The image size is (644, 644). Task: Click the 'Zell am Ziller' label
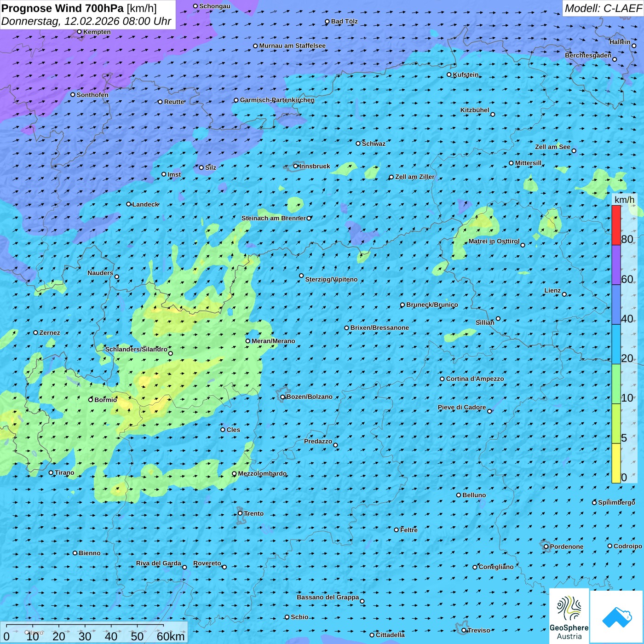click(x=415, y=177)
